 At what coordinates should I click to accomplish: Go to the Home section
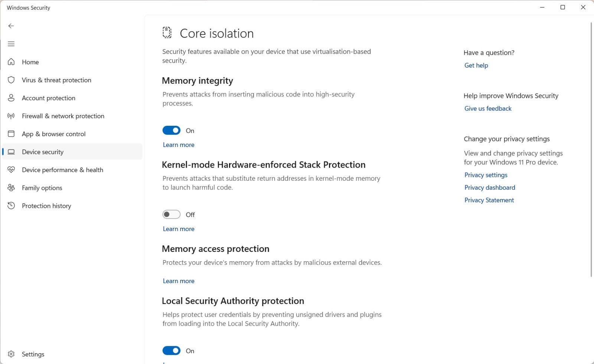[30, 62]
